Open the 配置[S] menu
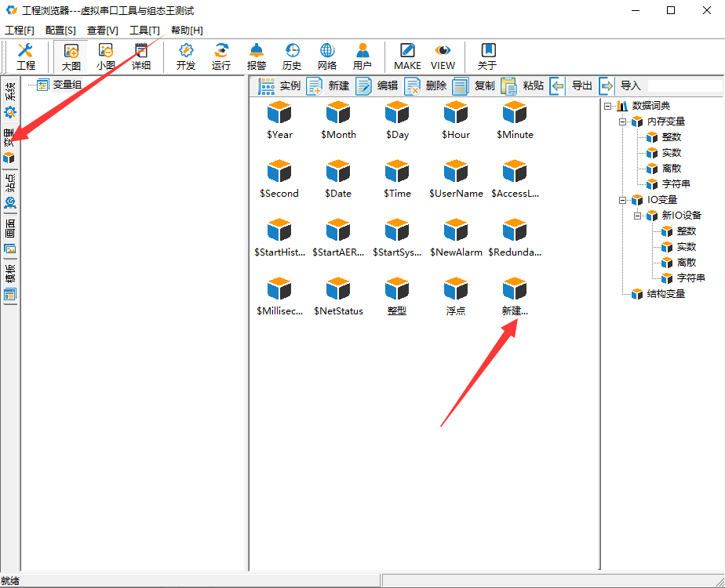This screenshot has height=588, width=725. pyautogui.click(x=60, y=30)
